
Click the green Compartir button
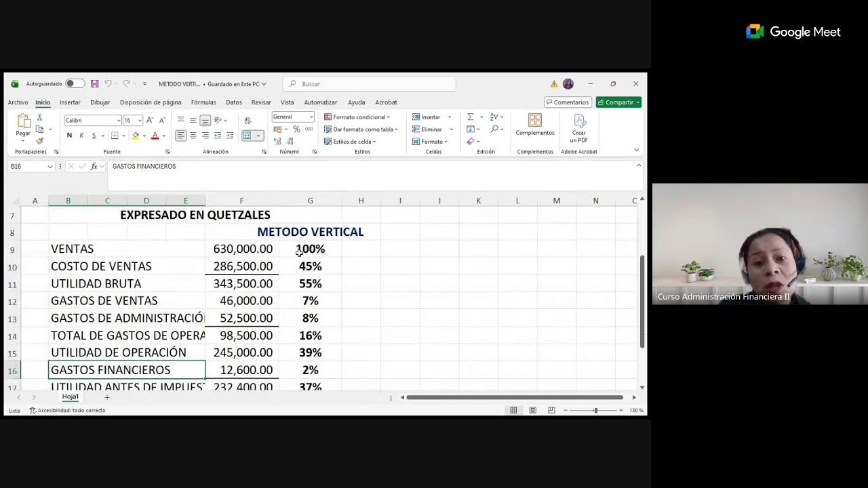(x=618, y=102)
